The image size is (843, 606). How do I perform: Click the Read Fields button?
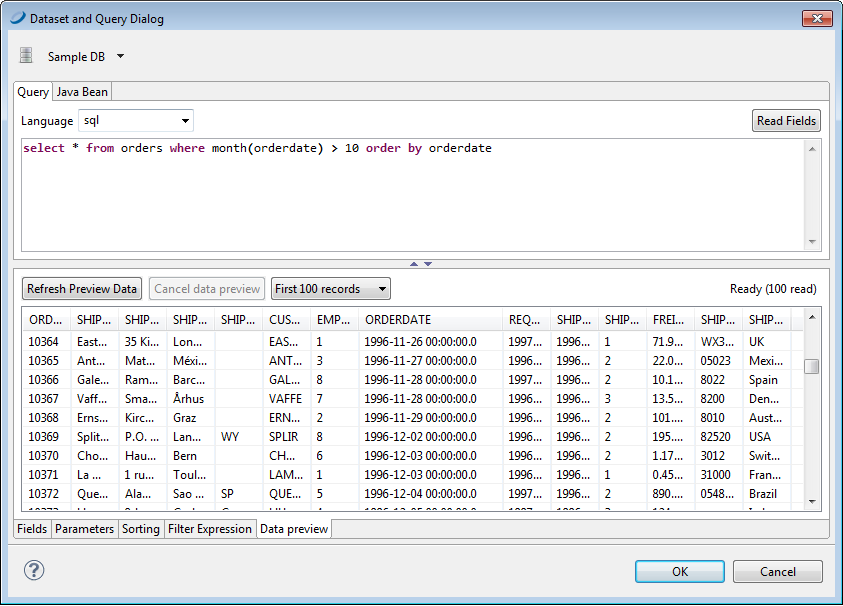click(x=786, y=120)
